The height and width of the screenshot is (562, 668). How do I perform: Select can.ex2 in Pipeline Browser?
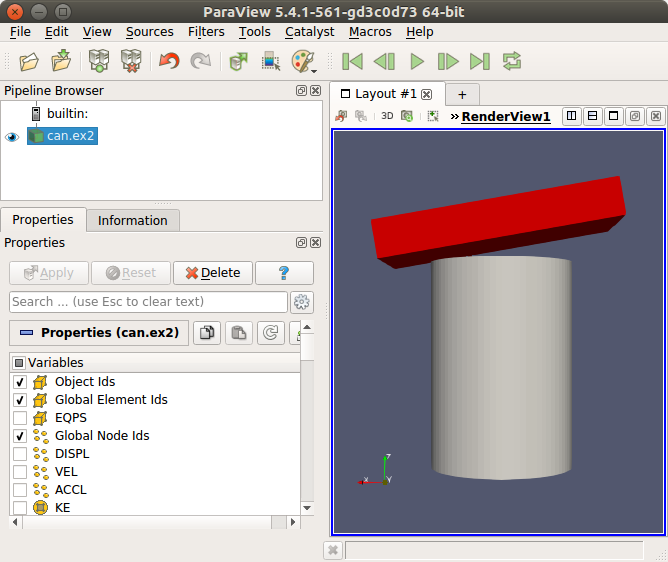[63, 136]
